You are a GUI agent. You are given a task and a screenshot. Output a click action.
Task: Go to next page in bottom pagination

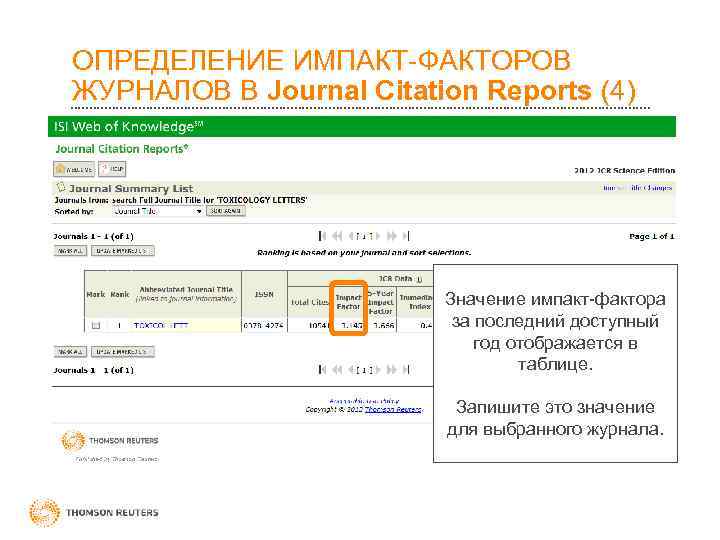[377, 370]
